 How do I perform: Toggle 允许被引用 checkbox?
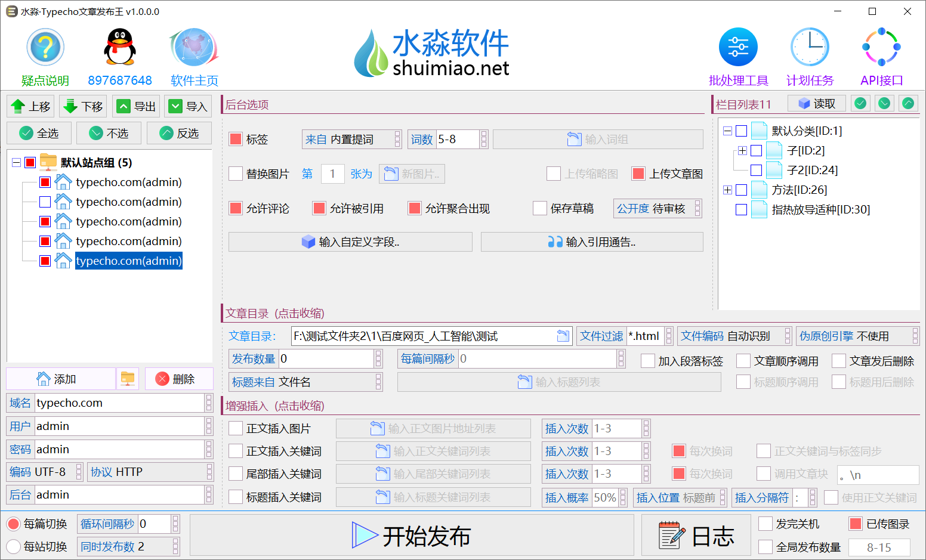click(319, 208)
